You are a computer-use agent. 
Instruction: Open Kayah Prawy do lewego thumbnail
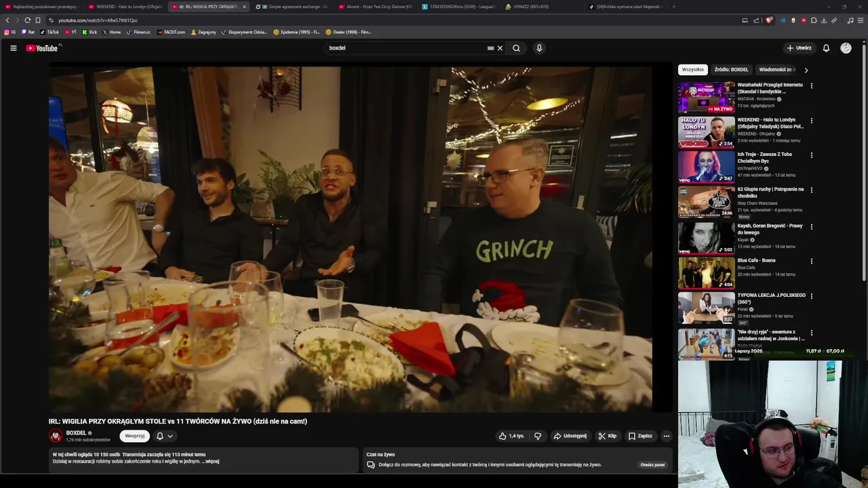coord(706,238)
